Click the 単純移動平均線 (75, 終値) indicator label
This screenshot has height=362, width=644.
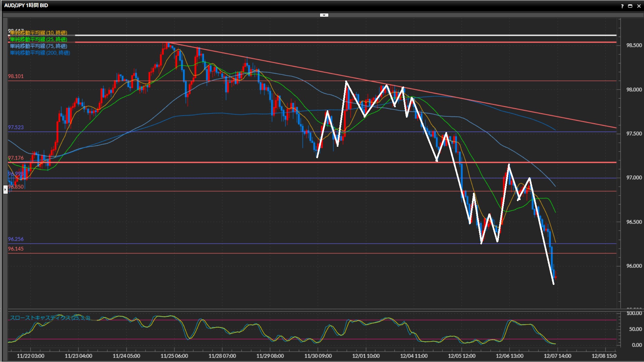[39, 46]
